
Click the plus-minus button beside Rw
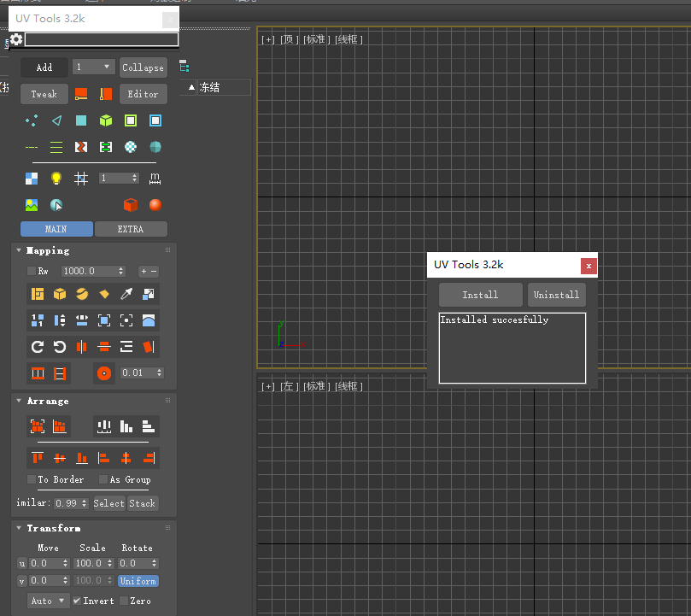[x=149, y=271]
